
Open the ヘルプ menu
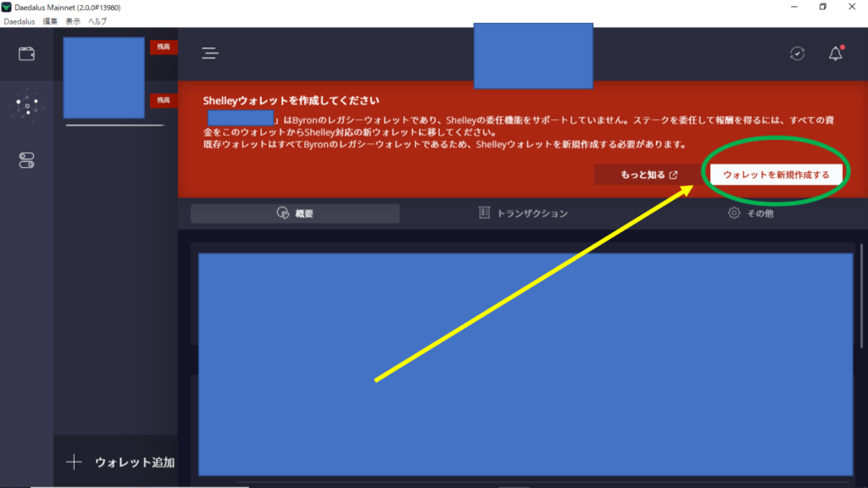[98, 21]
